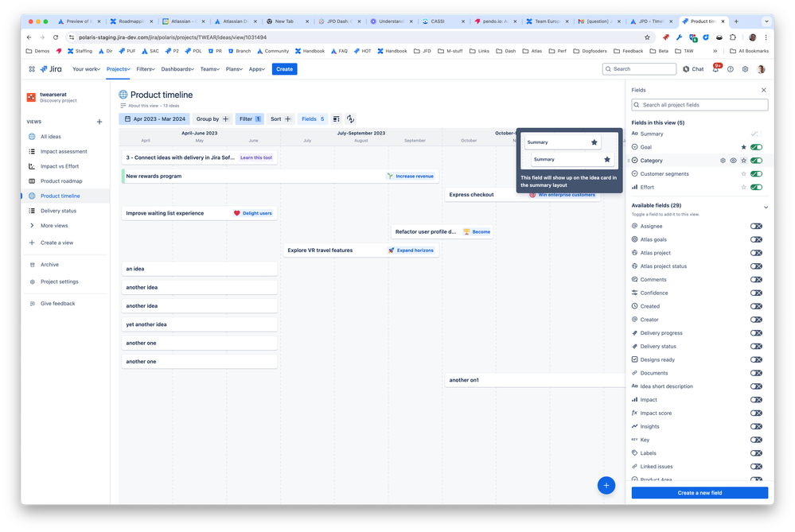Click the floating blue plus add-idea button

(x=606, y=485)
